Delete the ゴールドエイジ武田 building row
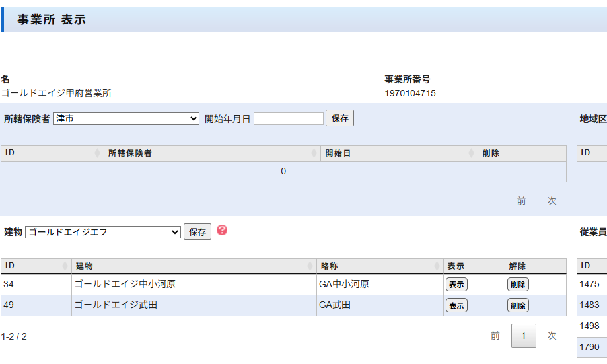Image resolution: width=607 pixels, height=364 pixels. (518, 305)
